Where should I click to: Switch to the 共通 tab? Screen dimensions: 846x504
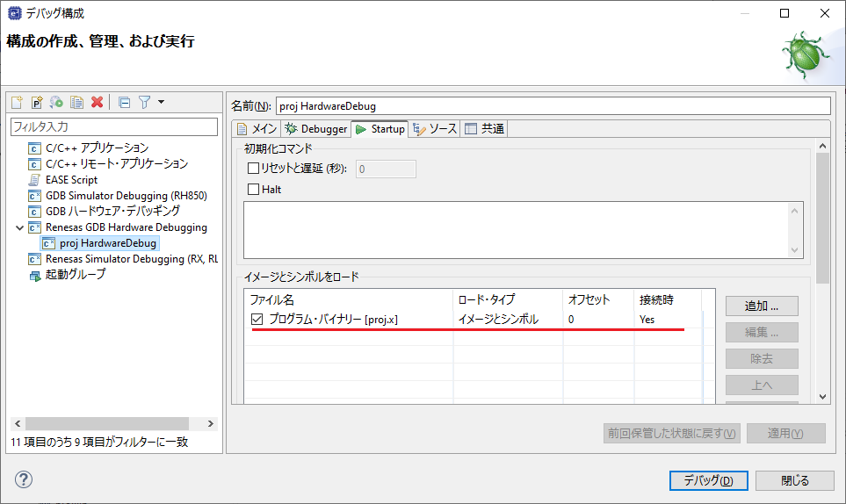485,129
